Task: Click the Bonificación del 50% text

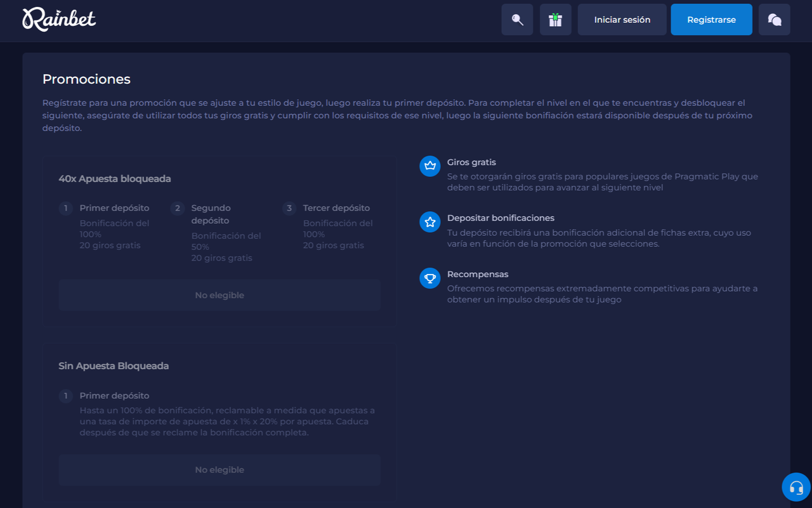Action: click(x=226, y=241)
